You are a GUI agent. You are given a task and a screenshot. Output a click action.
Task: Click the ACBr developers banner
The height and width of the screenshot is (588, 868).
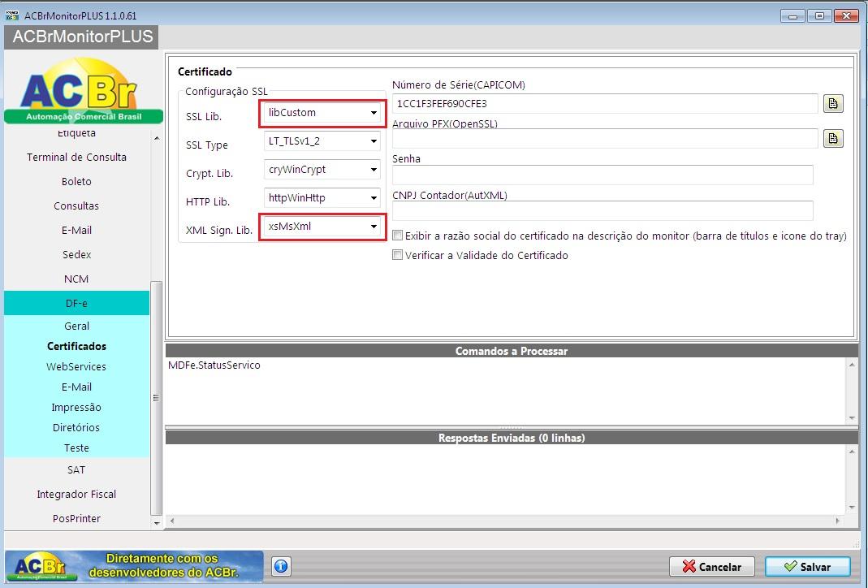tap(134, 566)
